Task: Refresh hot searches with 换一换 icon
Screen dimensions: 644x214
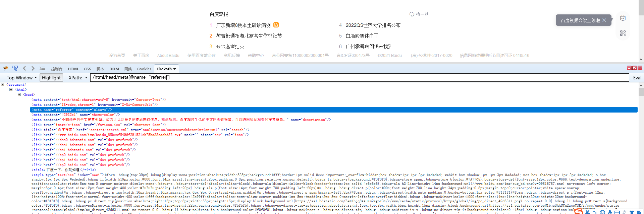Action: click(x=412, y=14)
